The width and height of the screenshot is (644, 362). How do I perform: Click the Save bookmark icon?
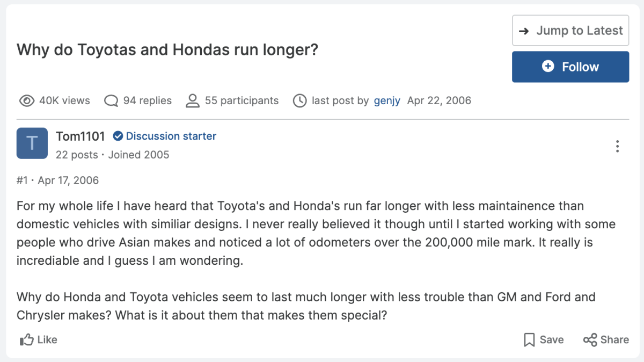coord(530,339)
